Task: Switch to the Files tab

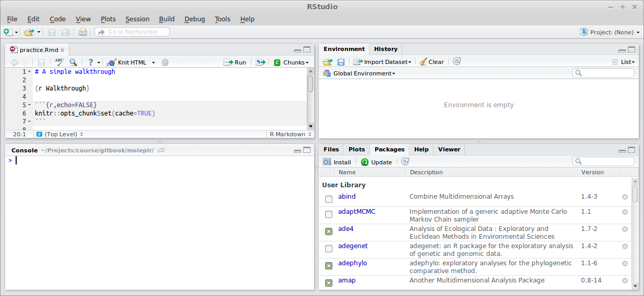Action: pyautogui.click(x=331, y=149)
